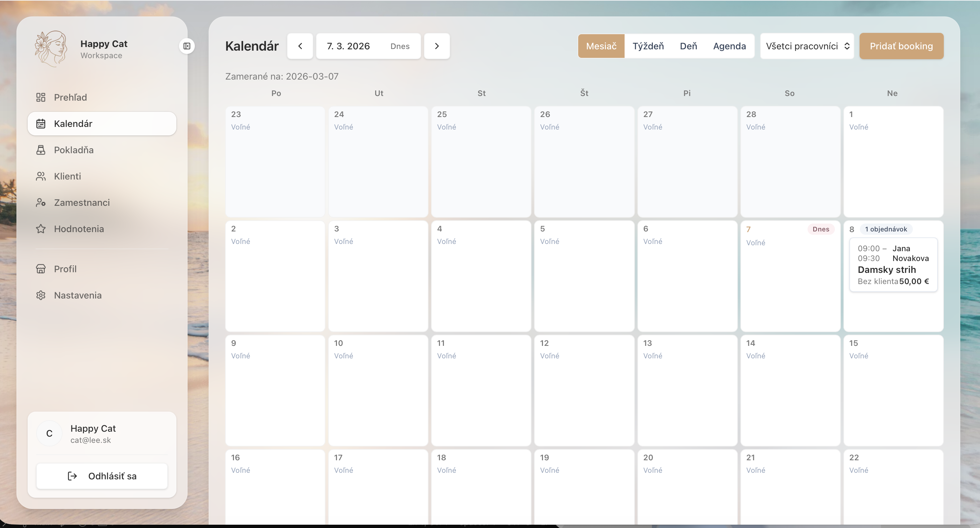Open the Klienti clients icon
980x528 pixels.
[41, 176]
